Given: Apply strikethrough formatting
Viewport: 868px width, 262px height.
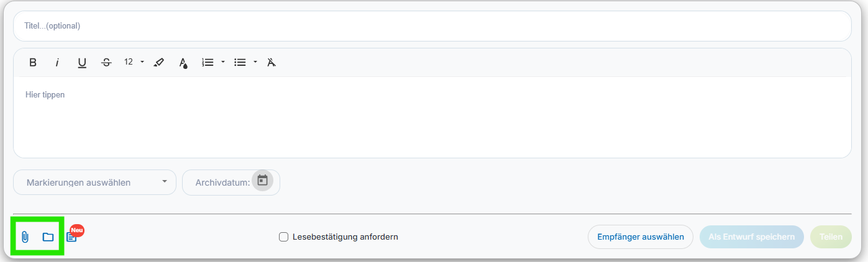Looking at the screenshot, I should pos(106,62).
